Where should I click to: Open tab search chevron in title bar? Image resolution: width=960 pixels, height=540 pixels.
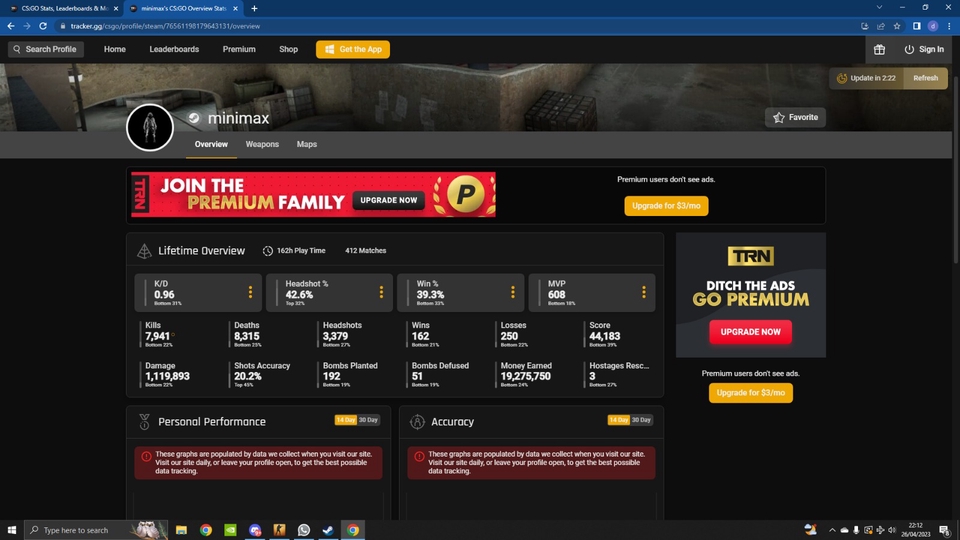(x=879, y=7)
